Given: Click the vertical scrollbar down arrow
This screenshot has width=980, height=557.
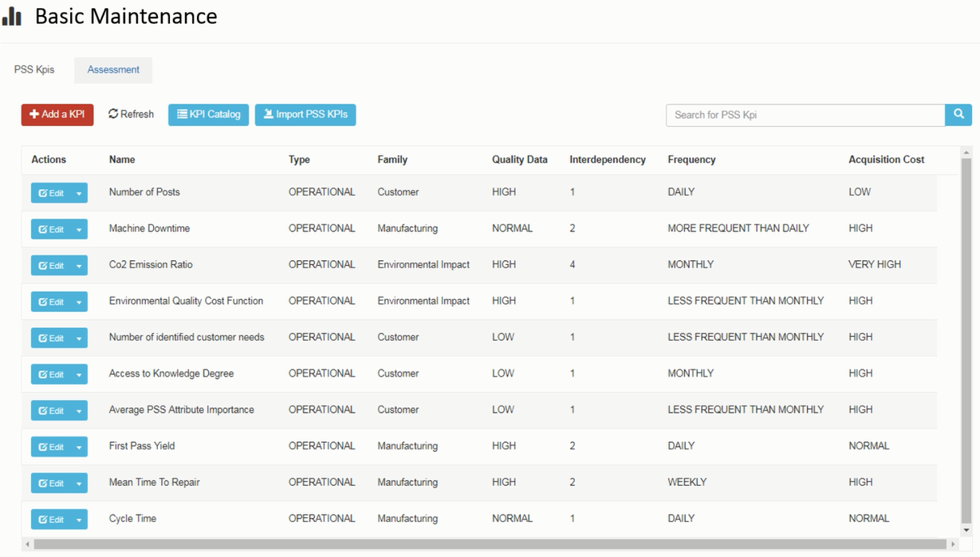Looking at the screenshot, I should coord(966,530).
